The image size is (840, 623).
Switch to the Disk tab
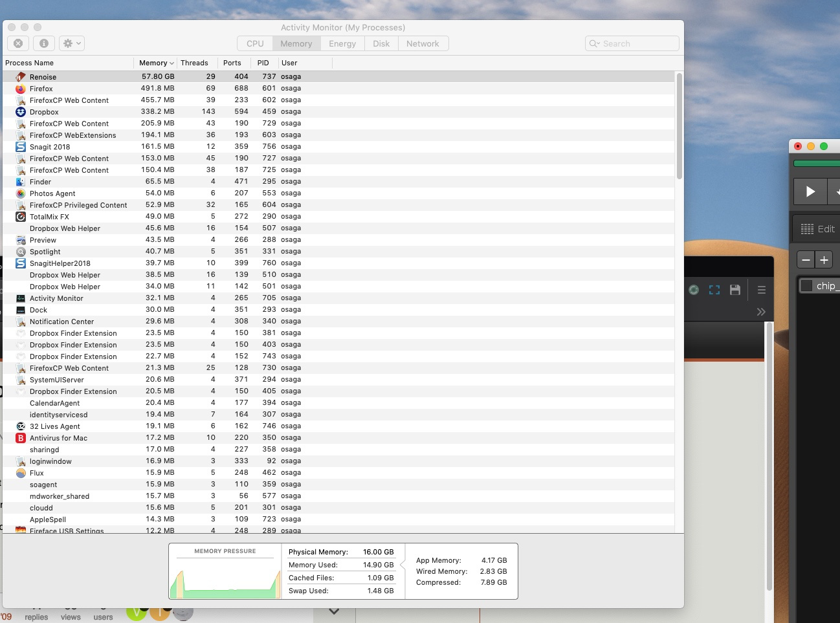pos(381,43)
